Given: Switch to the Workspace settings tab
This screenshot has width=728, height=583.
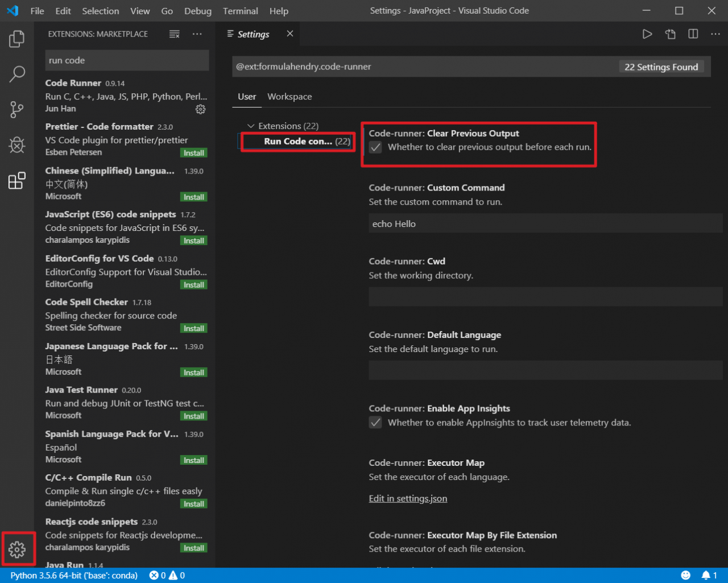Looking at the screenshot, I should (x=289, y=97).
